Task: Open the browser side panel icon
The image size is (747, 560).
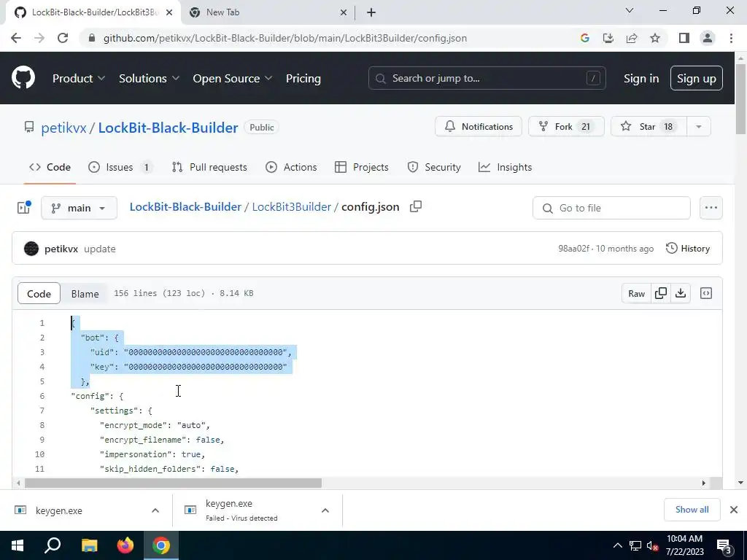Action: (684, 38)
